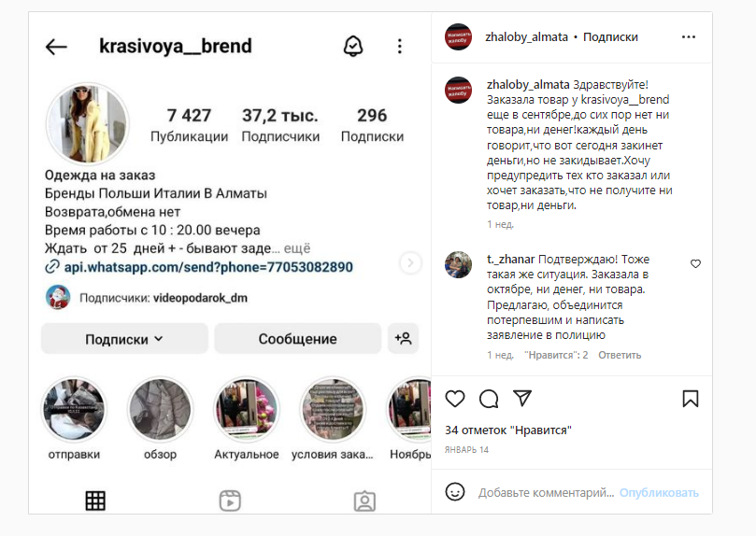Like the t._zhanar comment

click(695, 264)
